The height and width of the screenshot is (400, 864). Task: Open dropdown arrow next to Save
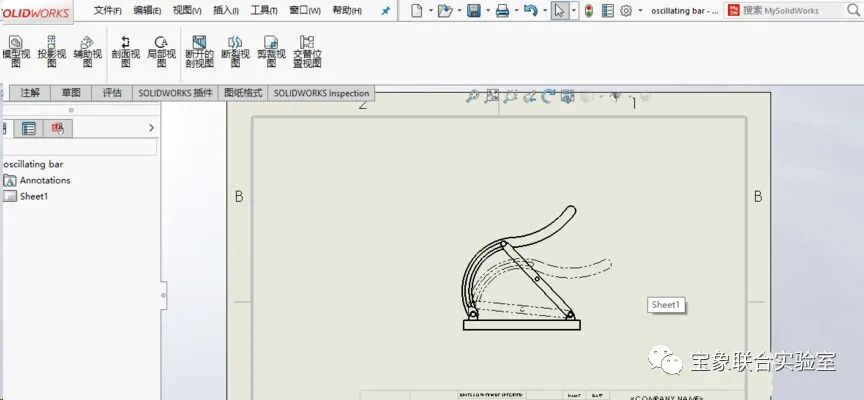pos(487,10)
